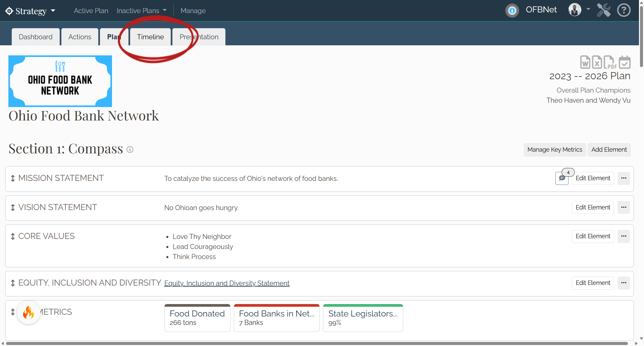Click the Think Process core value

pyautogui.click(x=194, y=257)
